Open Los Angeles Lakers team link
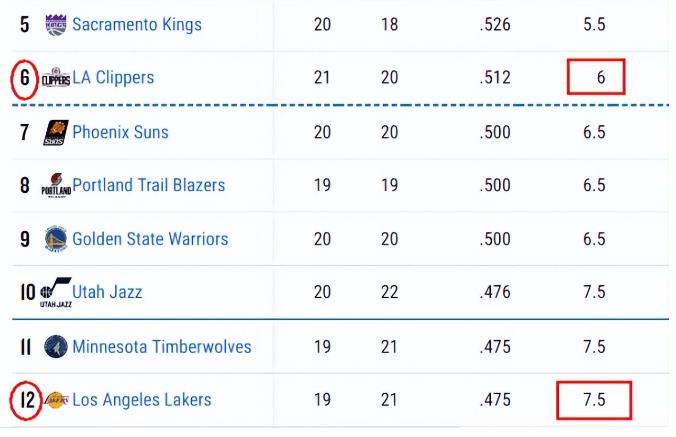The image size is (676, 437). 142,400
